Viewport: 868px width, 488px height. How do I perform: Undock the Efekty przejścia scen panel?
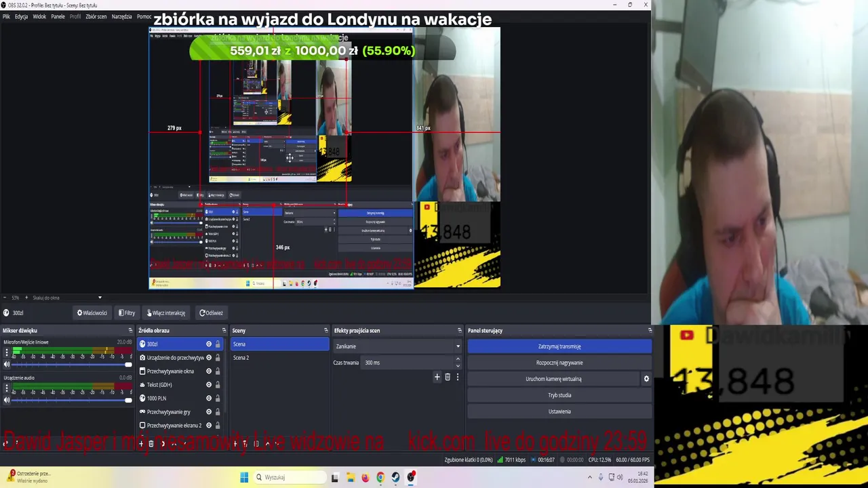point(460,331)
